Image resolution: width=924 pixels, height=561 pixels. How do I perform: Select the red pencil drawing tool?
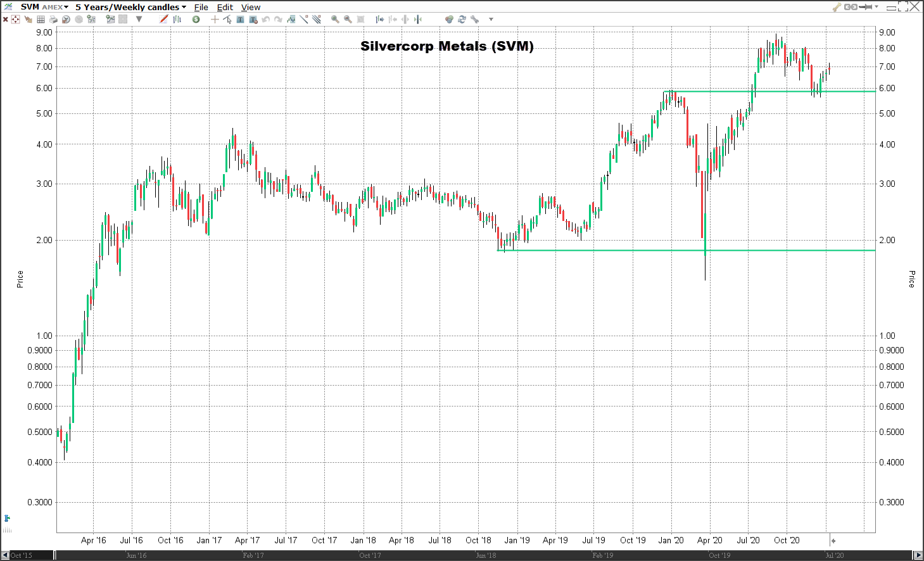coord(164,19)
